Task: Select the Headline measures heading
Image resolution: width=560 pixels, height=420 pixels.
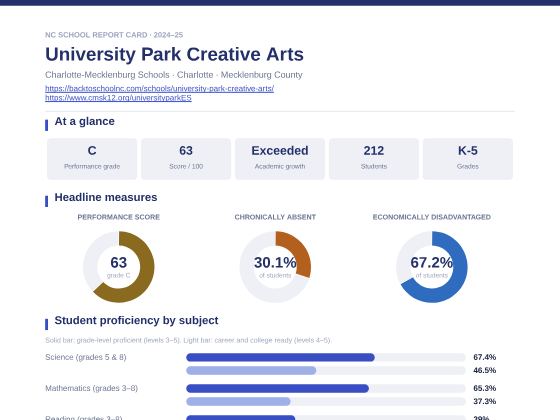Action: (106, 198)
